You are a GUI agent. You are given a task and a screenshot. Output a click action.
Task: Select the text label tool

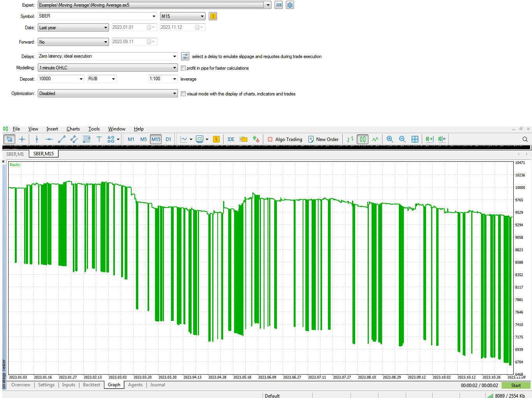point(99,139)
